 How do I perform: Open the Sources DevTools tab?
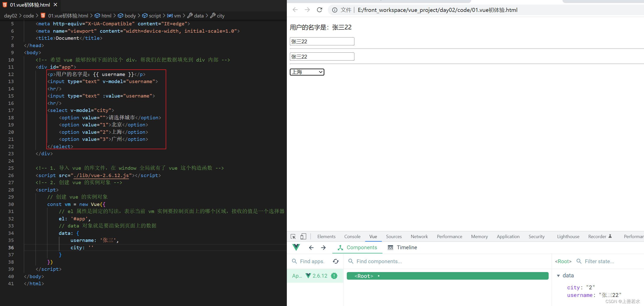(394, 236)
